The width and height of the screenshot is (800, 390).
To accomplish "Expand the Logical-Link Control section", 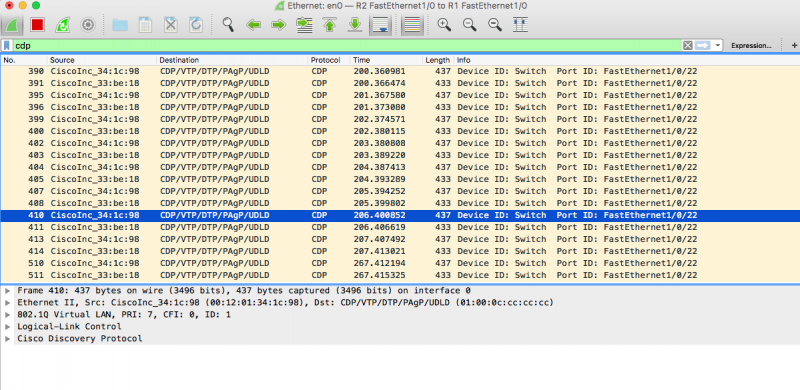I will click(x=7, y=326).
